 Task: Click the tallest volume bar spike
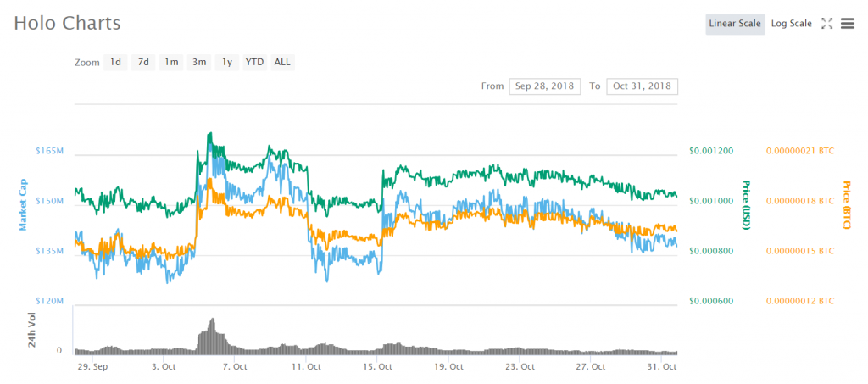pyautogui.click(x=211, y=336)
